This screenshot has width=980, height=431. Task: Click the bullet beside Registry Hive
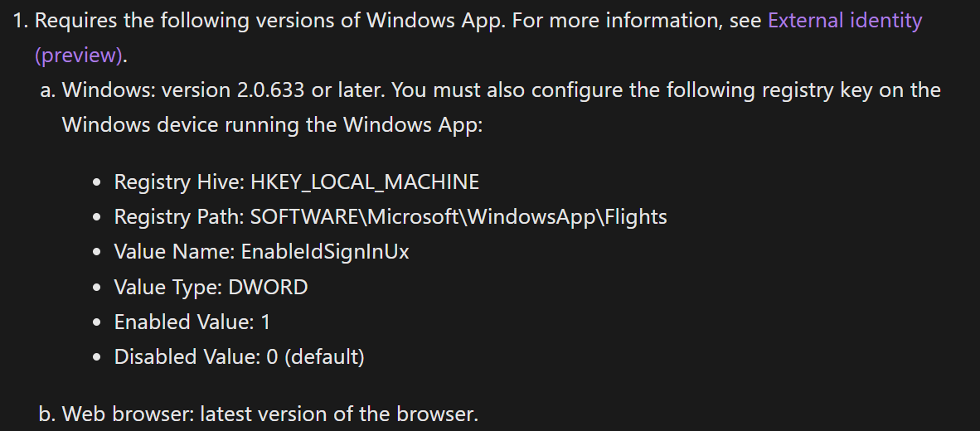click(98, 182)
